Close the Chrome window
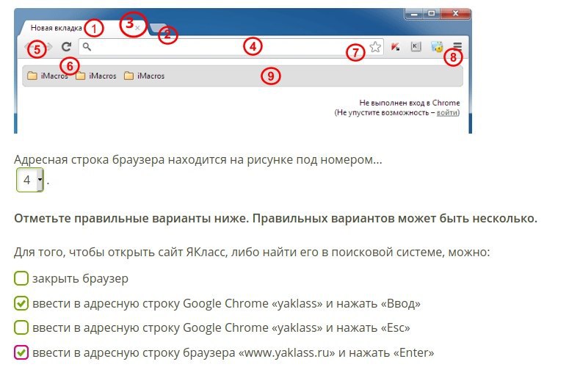The image size is (569, 392). (455, 14)
